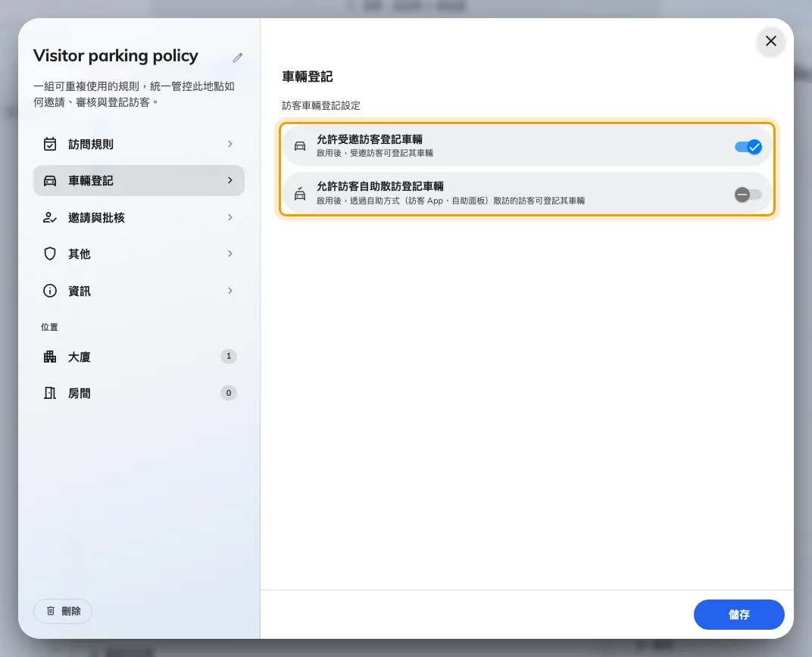Click the building icon next to 大廈
Screen dimensions: 812x657
click(x=50, y=357)
